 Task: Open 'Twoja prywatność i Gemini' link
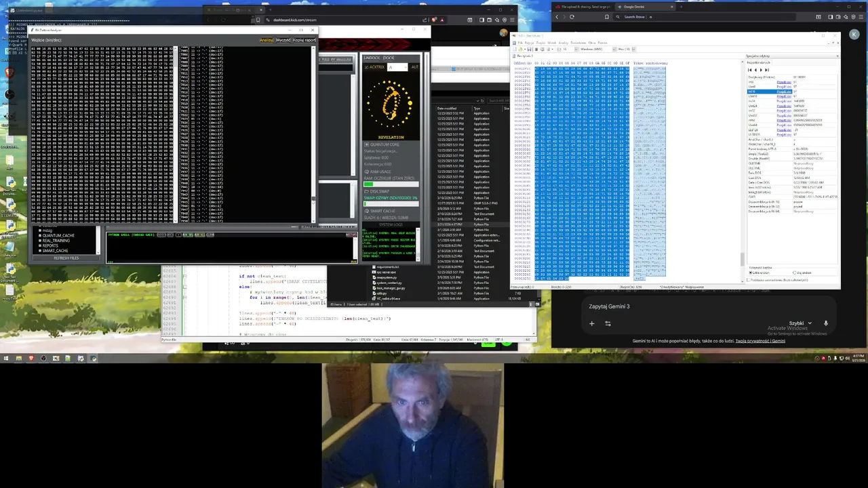click(760, 341)
